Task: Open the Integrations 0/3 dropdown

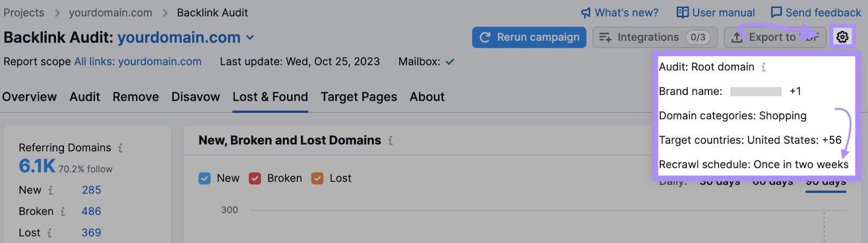Action: 655,37
